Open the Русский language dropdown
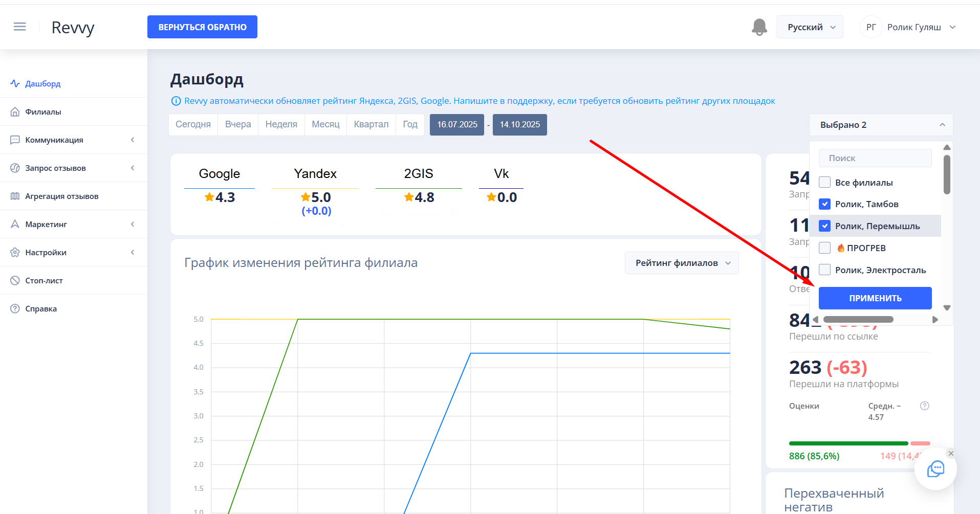Screen dimensions: 980x514 pyautogui.click(x=810, y=27)
